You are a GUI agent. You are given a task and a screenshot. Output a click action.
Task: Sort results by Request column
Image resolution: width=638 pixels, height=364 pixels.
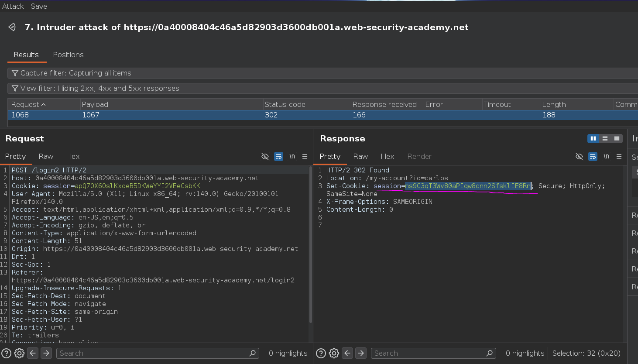44,104
